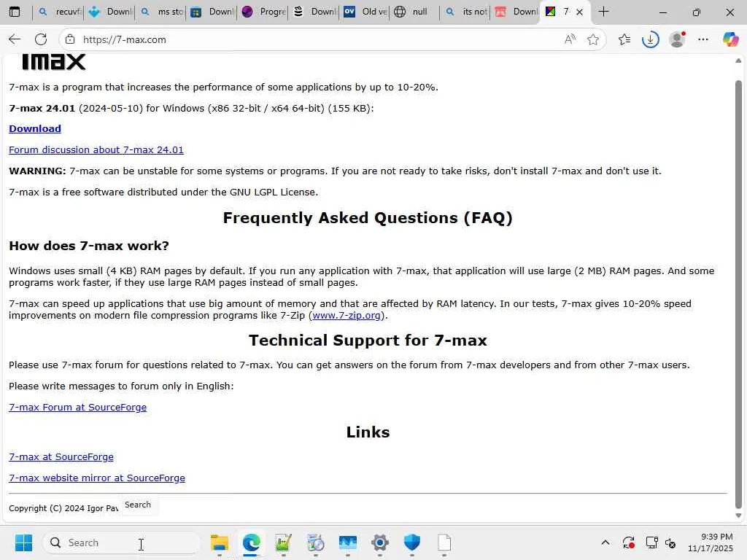
Task: Click the scrollbar up arrow
Action: 738,61
